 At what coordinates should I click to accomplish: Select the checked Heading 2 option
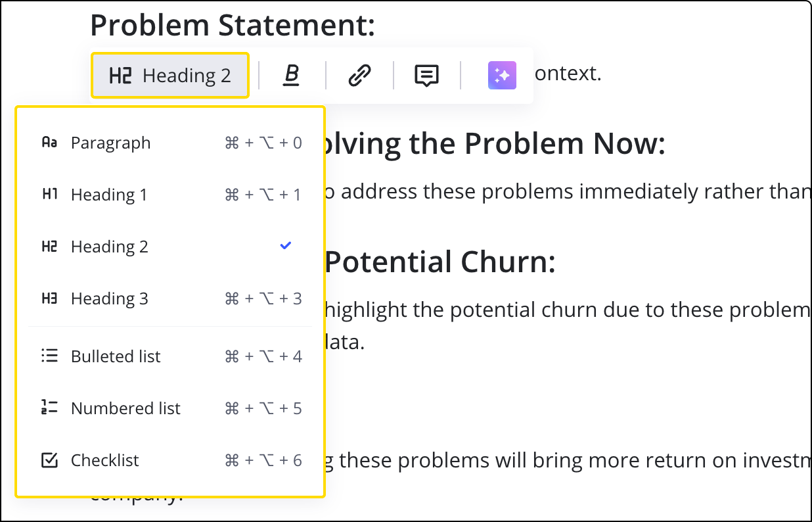[x=110, y=247]
